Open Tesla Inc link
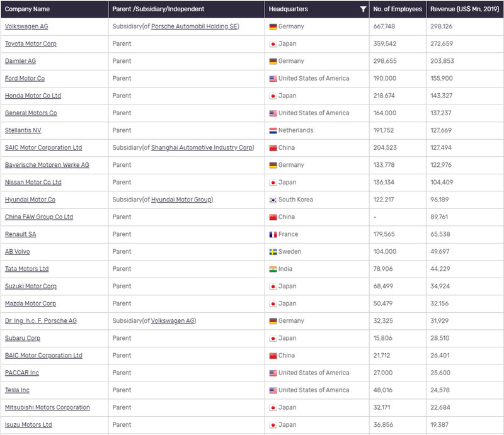Image resolution: width=504 pixels, height=435 pixels. coord(17,391)
